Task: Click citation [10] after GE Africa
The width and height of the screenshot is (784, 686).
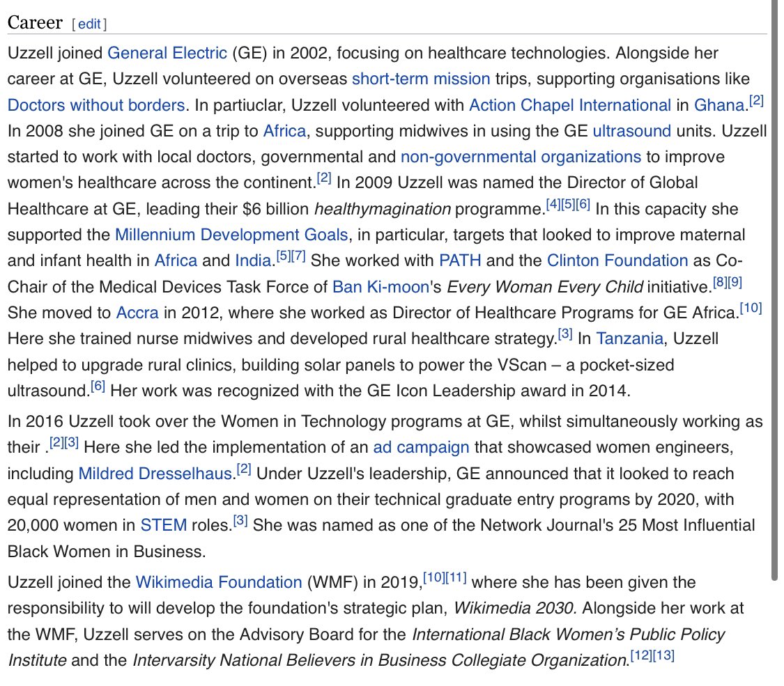Action: pos(751,309)
